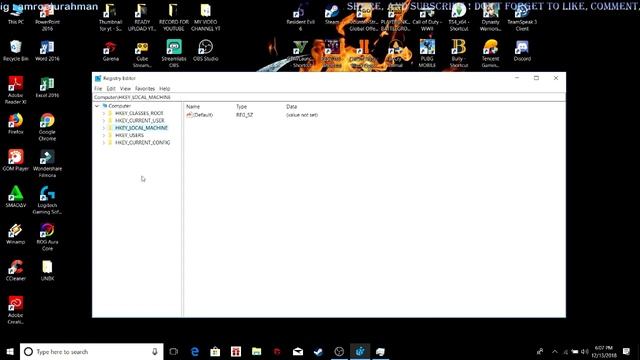
Task: Open the Edit menu in Registry Editor
Action: [x=111, y=89]
